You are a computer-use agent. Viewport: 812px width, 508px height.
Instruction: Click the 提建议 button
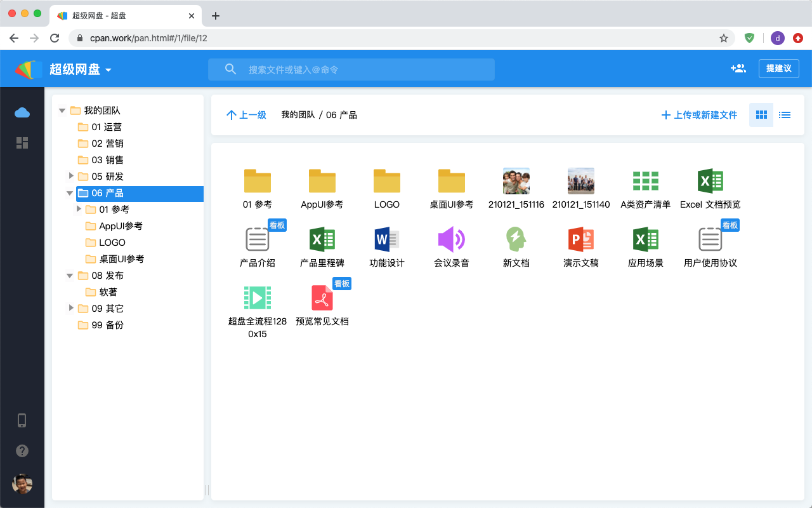coord(778,69)
